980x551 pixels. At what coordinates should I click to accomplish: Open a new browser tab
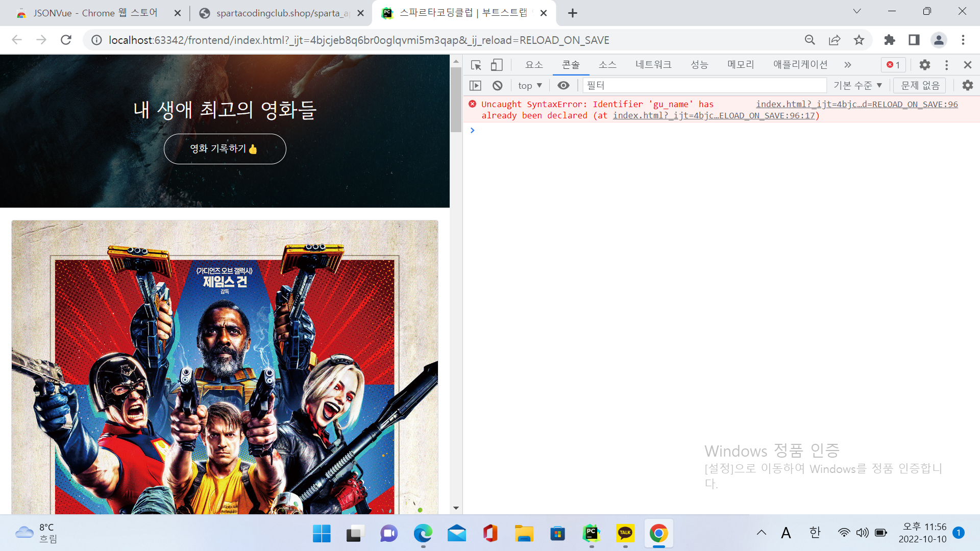coord(573,13)
